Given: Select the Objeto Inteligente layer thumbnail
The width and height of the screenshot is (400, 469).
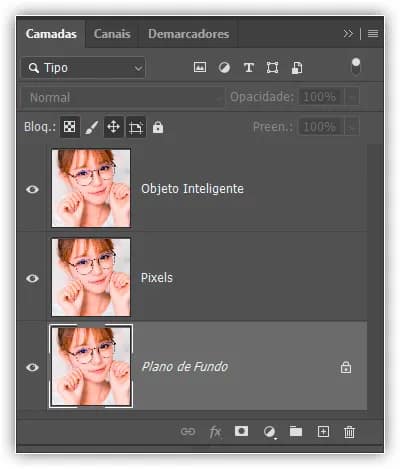Looking at the screenshot, I should [91, 188].
